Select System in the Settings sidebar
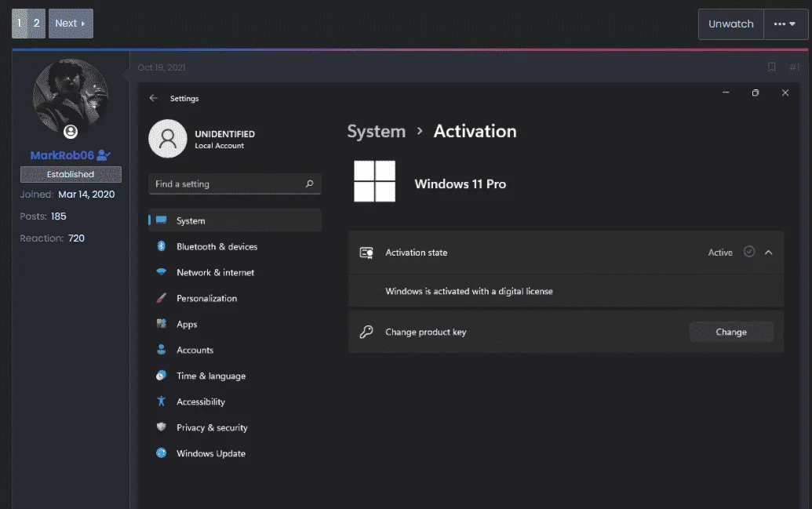The height and width of the screenshot is (509, 812). [235, 220]
